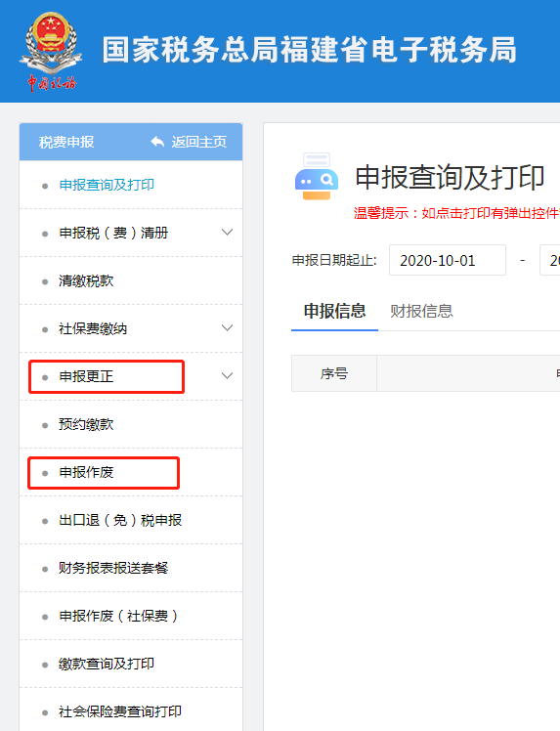The height and width of the screenshot is (731, 560).
Task: Open 出口退（免）税申报 menu item
Action: pyautogui.click(x=120, y=520)
